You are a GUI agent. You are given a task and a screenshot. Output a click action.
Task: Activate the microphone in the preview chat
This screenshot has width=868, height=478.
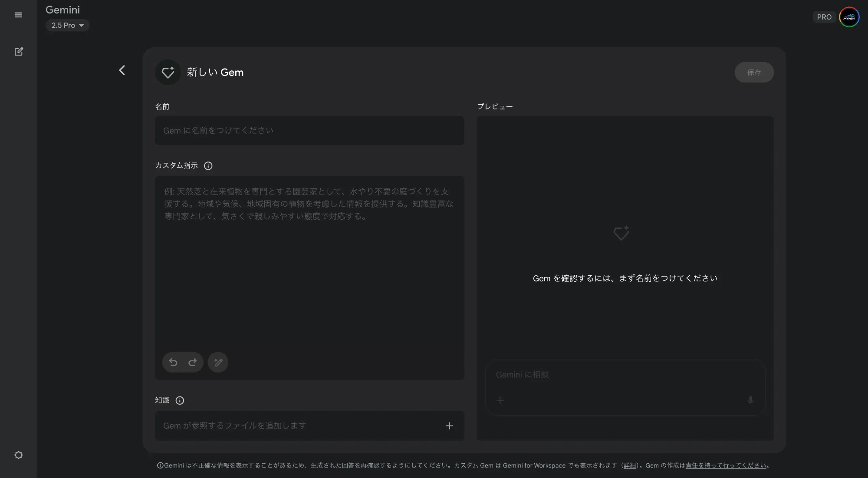pyautogui.click(x=750, y=400)
